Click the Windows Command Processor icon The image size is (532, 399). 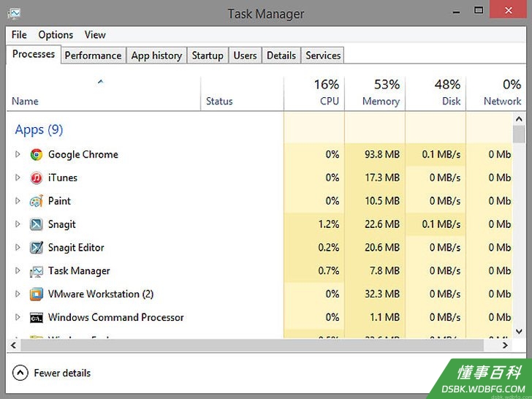pos(37,318)
